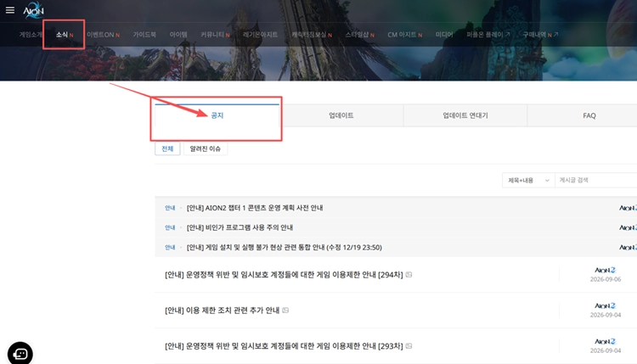Screen dimensions: 637x364
Task: Open the 게임소개 menu
Action: point(31,35)
